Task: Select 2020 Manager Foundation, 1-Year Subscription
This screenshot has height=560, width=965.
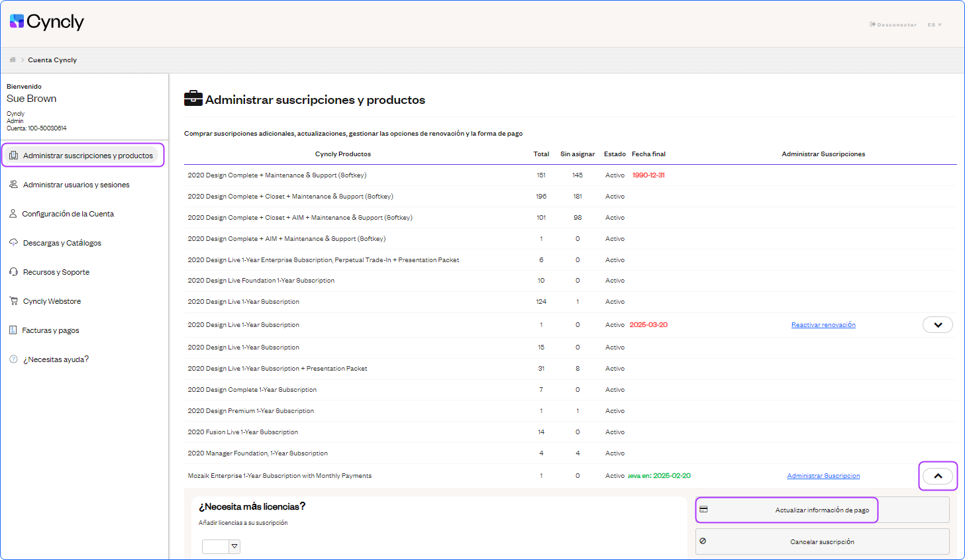Action: (570, 453)
